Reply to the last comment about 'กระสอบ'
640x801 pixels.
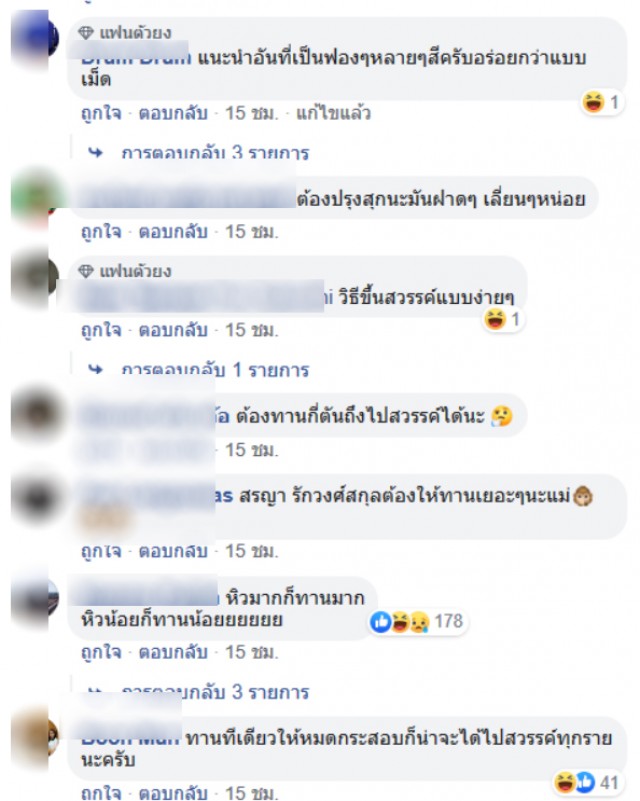coord(173,792)
